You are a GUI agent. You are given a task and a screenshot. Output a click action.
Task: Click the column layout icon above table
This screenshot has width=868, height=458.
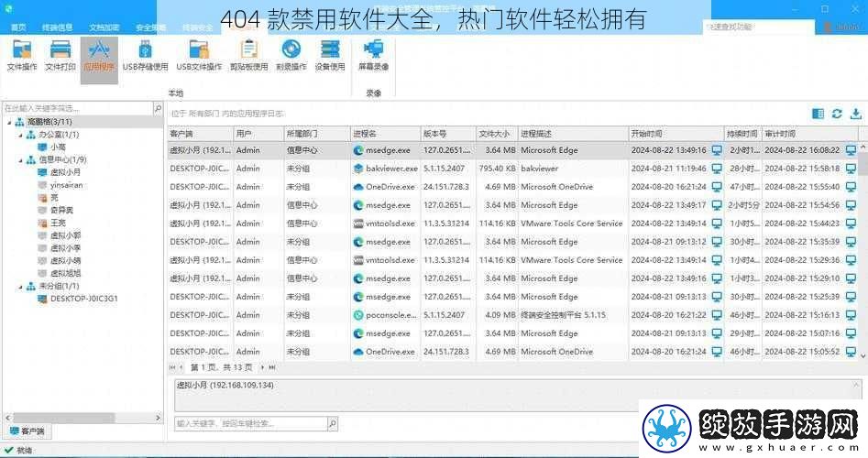point(818,114)
